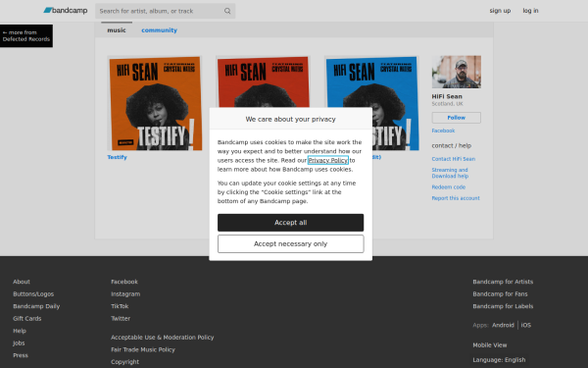Open Instagram link in footer

click(x=125, y=294)
